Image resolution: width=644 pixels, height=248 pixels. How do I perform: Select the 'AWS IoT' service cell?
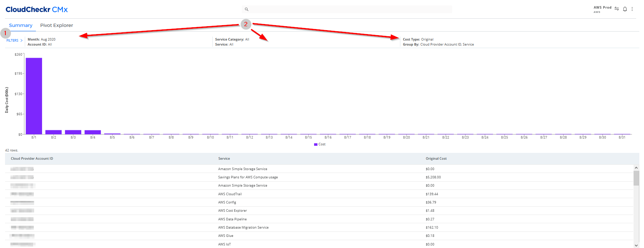click(225, 244)
